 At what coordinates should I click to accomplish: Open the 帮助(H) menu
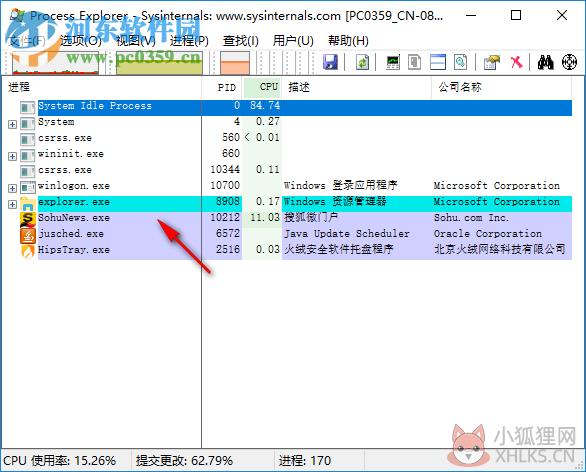pyautogui.click(x=348, y=40)
